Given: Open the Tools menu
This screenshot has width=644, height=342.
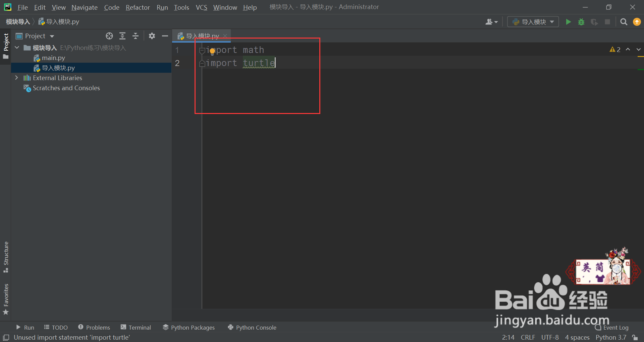Looking at the screenshot, I should tap(181, 7).
